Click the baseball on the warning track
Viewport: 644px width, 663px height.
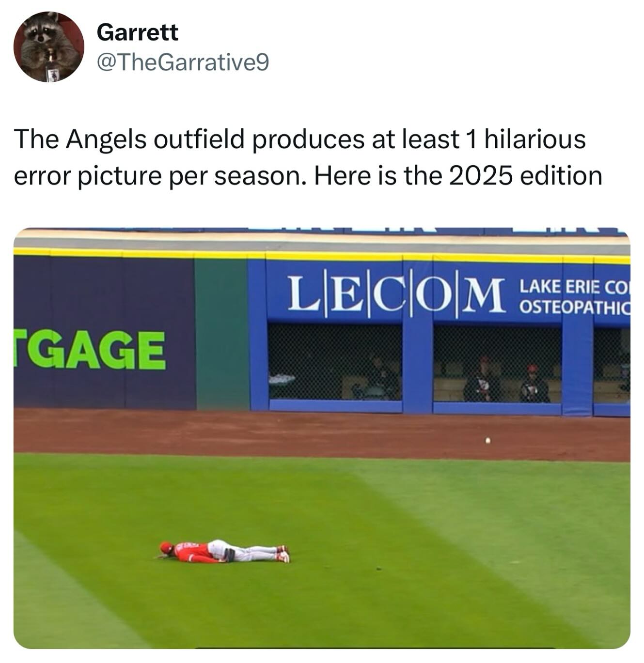click(x=488, y=441)
